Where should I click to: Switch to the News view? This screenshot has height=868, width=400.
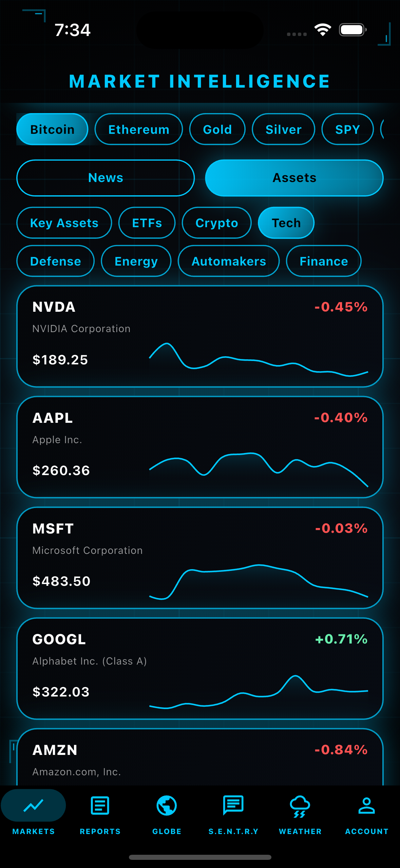point(106,178)
